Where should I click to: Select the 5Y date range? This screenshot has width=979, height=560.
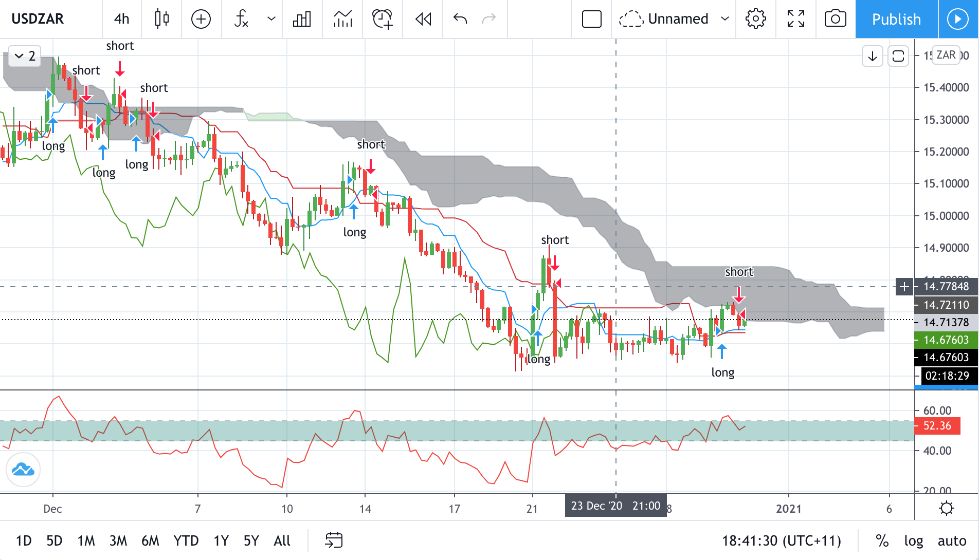251,540
